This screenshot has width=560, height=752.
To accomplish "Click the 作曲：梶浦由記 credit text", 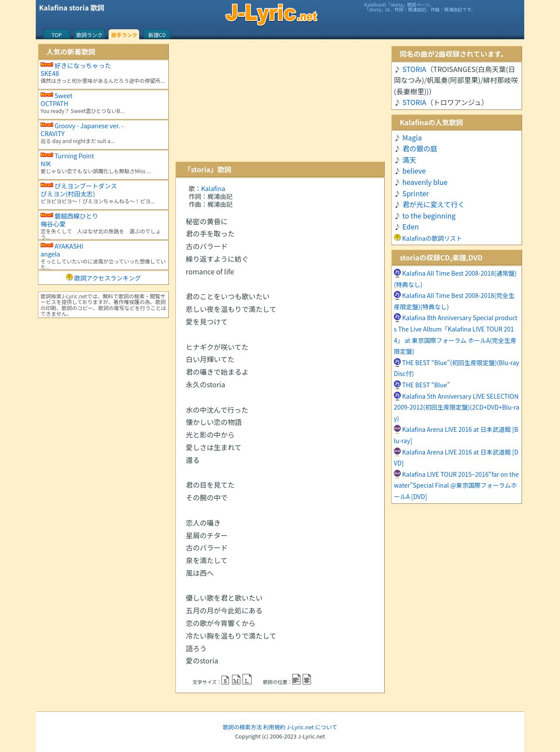I will (211, 204).
